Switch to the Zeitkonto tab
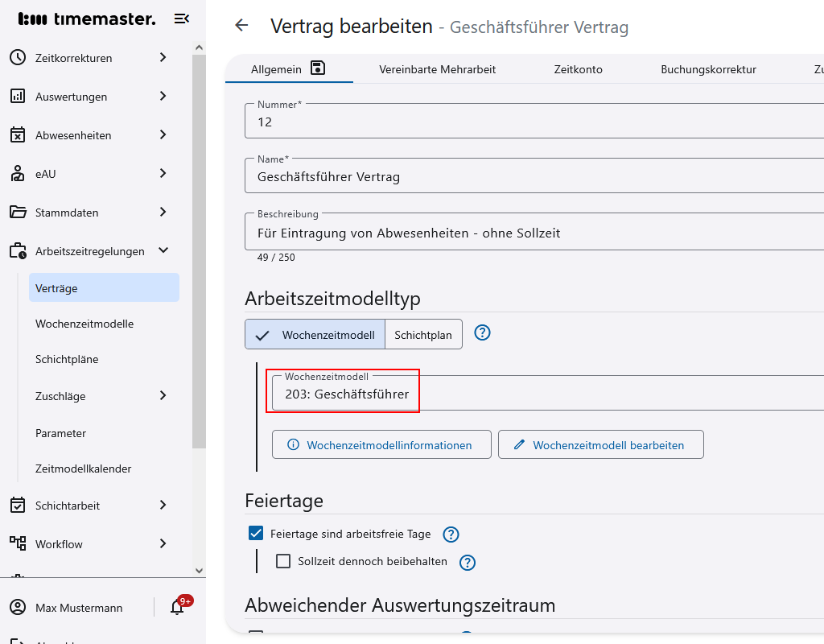The height and width of the screenshot is (644, 824). pyautogui.click(x=578, y=69)
